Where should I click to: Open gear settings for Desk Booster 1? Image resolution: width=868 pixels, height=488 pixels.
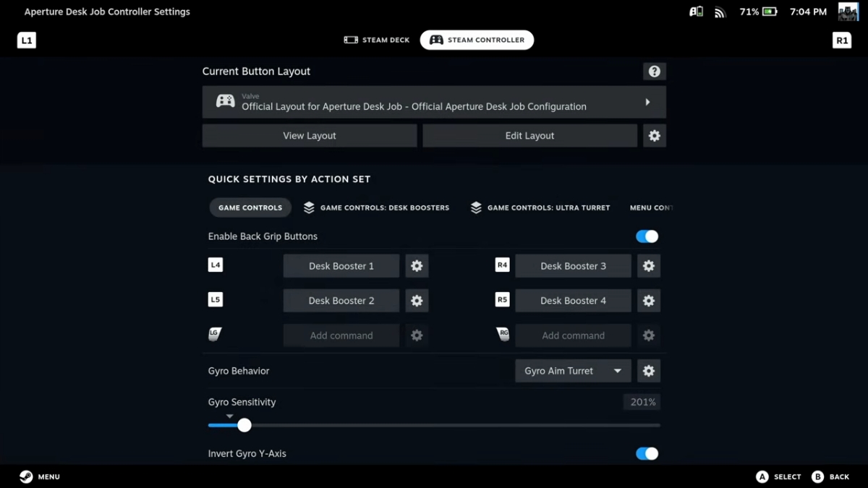pyautogui.click(x=417, y=266)
